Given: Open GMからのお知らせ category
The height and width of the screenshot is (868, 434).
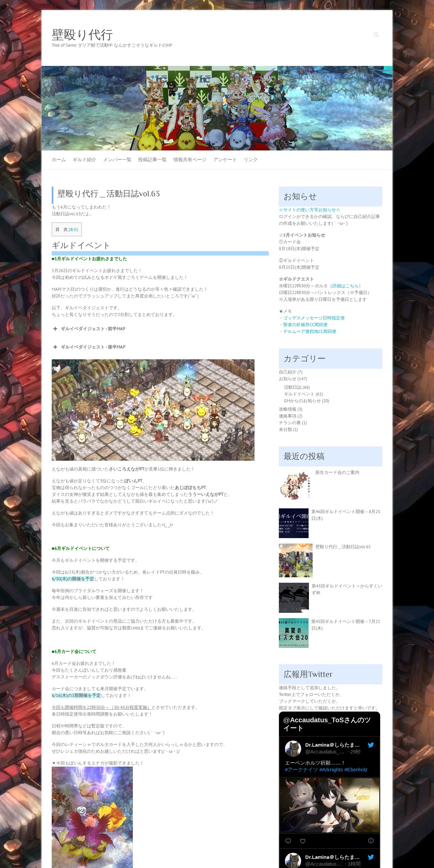Looking at the screenshot, I should (302, 401).
